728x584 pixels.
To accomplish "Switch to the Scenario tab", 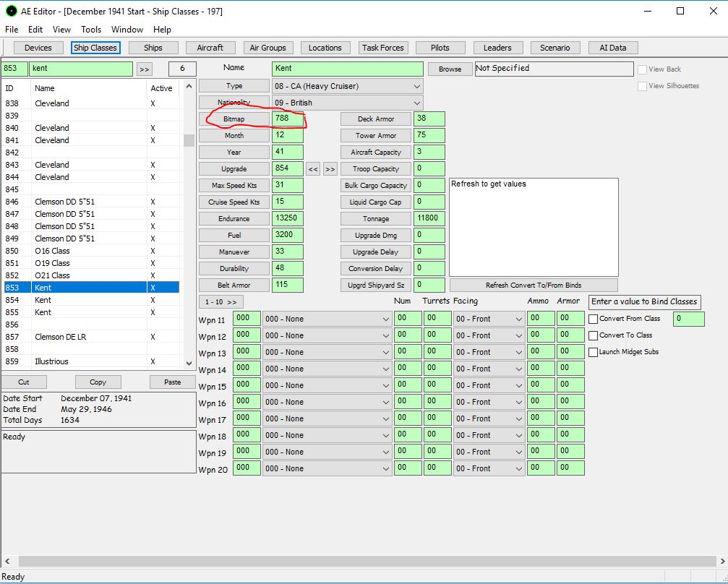I will coord(555,48).
